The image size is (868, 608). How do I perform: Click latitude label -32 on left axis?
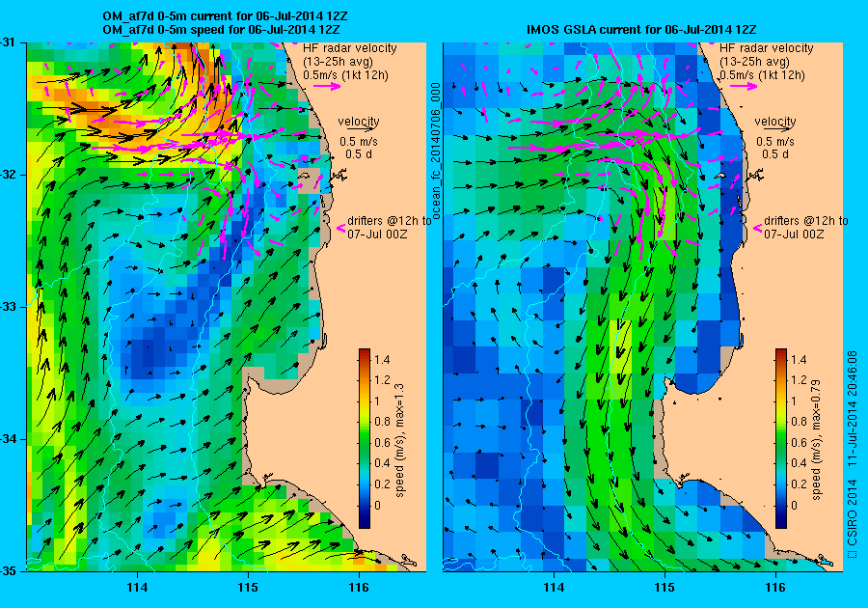(8, 175)
